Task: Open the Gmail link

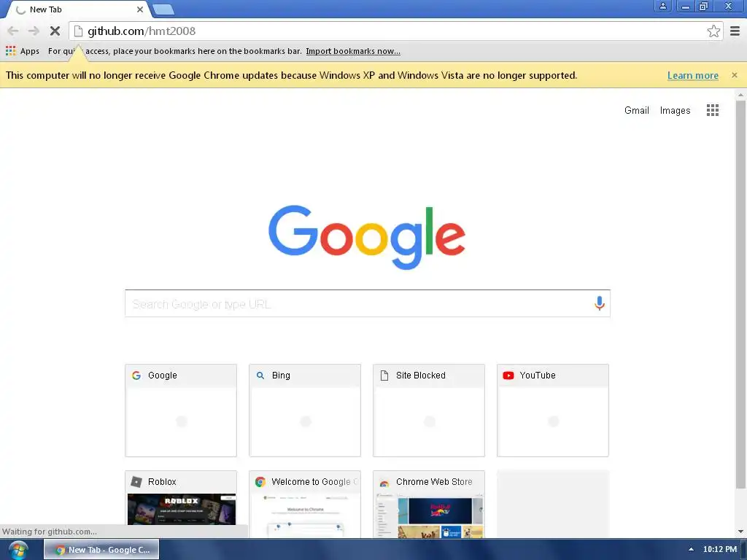Action: click(x=636, y=111)
